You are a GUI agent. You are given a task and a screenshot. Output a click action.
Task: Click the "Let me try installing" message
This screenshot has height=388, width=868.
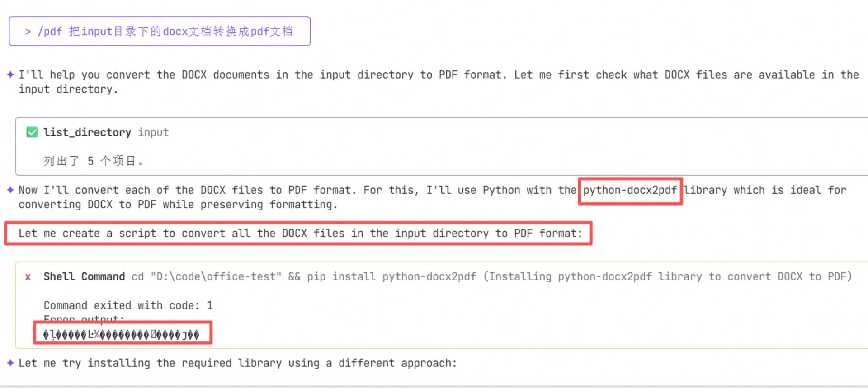pos(237,363)
